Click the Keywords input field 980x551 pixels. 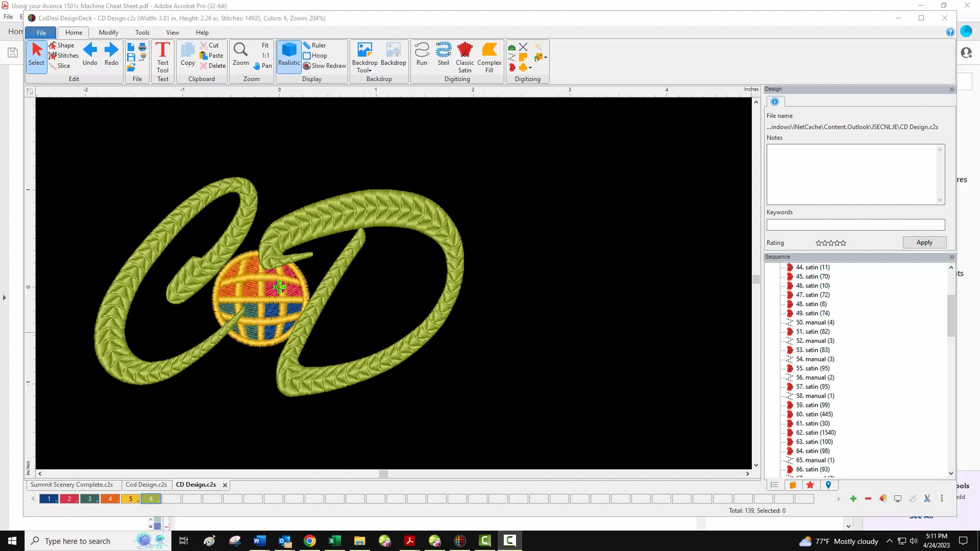point(855,224)
